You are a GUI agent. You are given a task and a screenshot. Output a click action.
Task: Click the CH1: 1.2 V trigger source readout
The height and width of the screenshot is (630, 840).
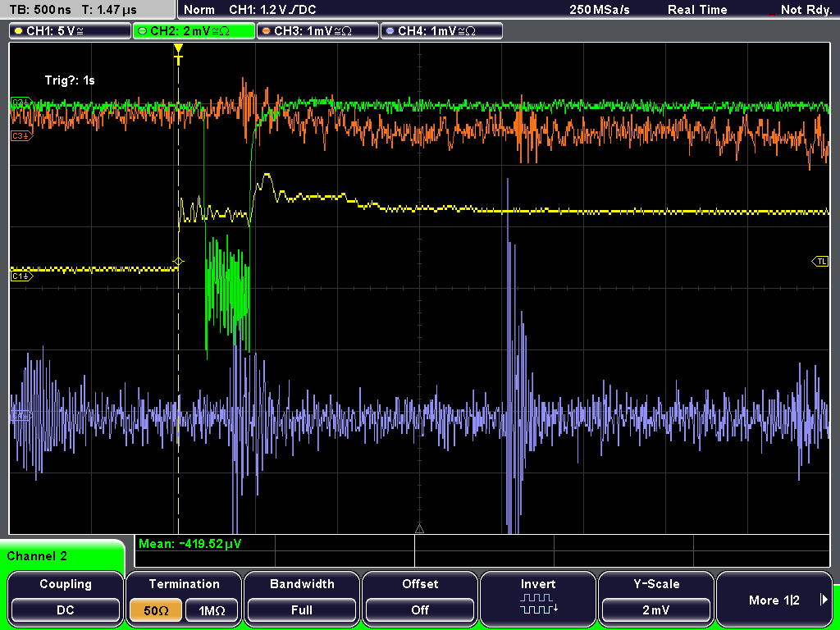(x=272, y=10)
